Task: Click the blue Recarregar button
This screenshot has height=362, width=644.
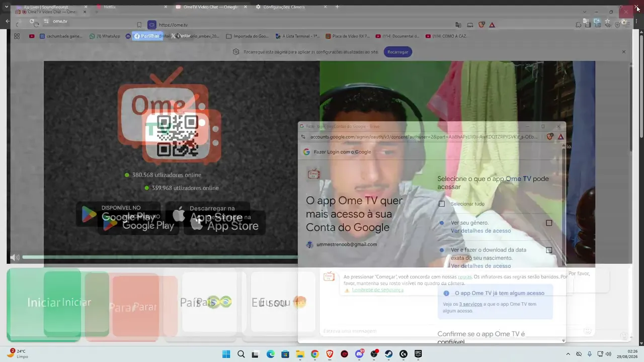Action: 398,52
